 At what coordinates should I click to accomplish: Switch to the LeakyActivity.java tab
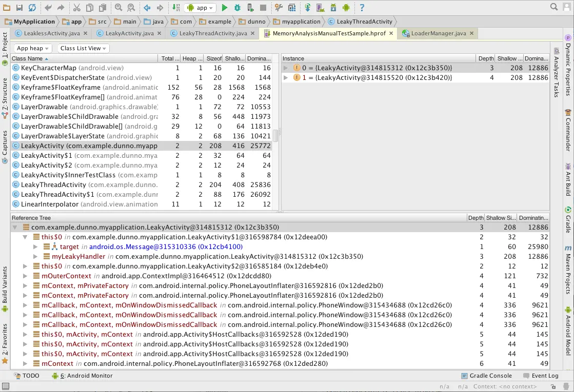tap(129, 33)
